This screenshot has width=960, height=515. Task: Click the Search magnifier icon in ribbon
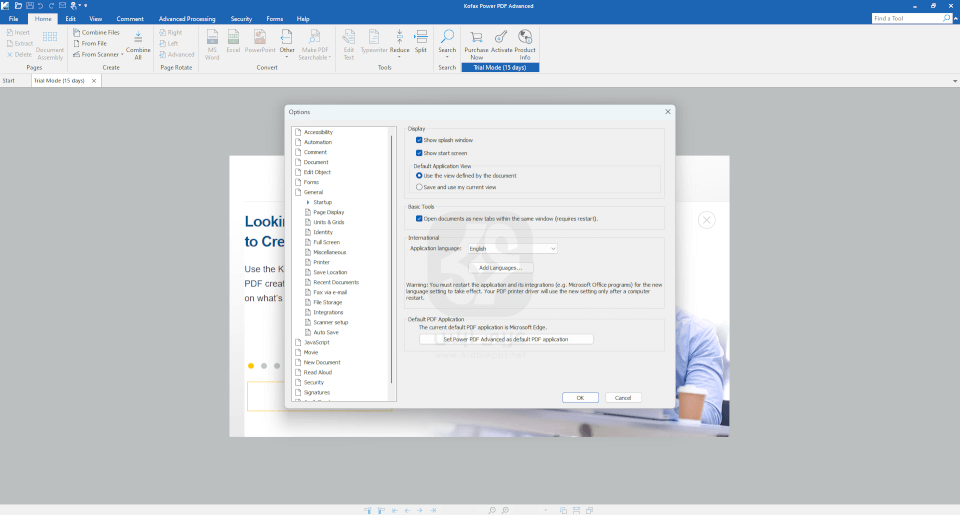click(447, 38)
